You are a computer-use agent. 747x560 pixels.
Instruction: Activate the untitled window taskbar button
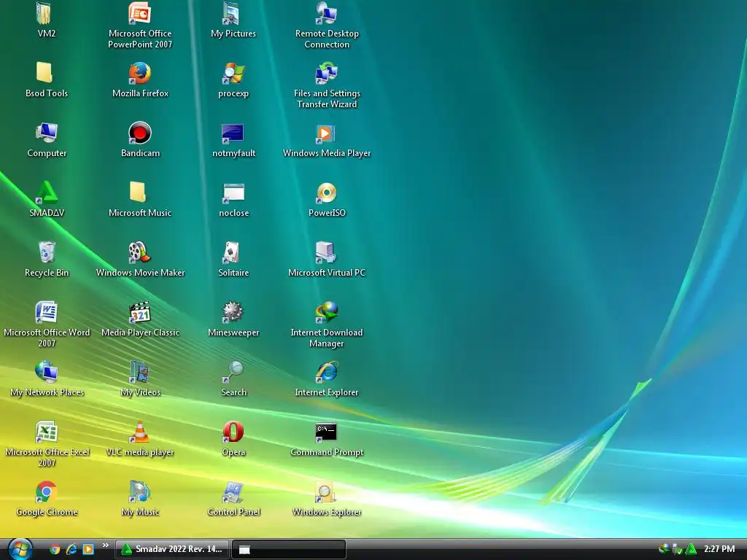point(289,549)
